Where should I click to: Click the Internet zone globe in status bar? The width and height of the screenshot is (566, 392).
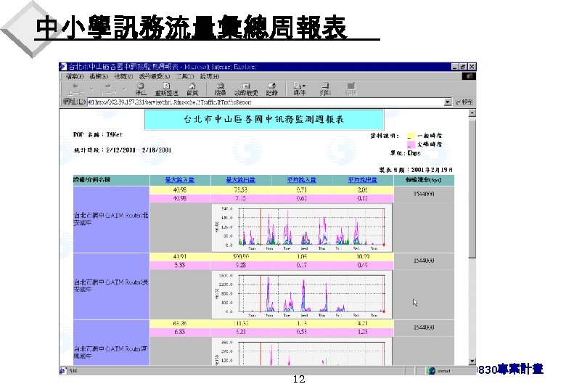431,371
